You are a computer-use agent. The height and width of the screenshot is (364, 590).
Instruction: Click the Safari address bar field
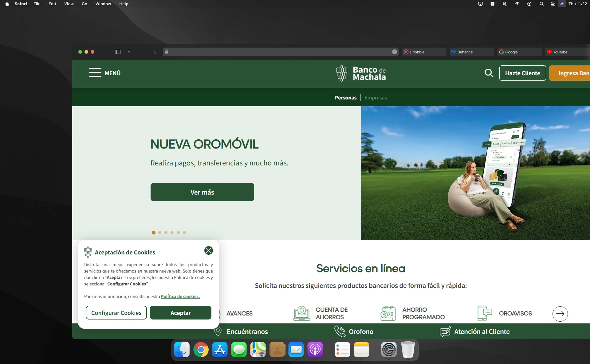[281, 52]
